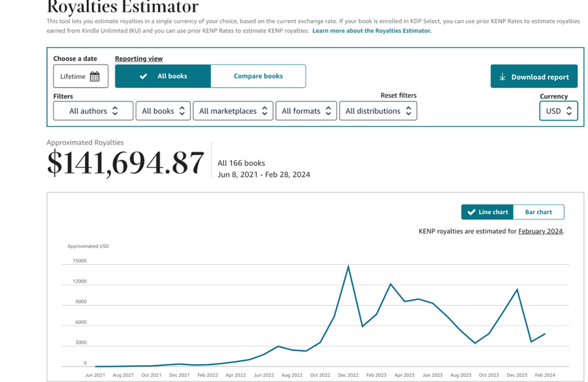Screen dimensions: 588x382
Task: Expand the All books filter dropdown
Action: 163,111
